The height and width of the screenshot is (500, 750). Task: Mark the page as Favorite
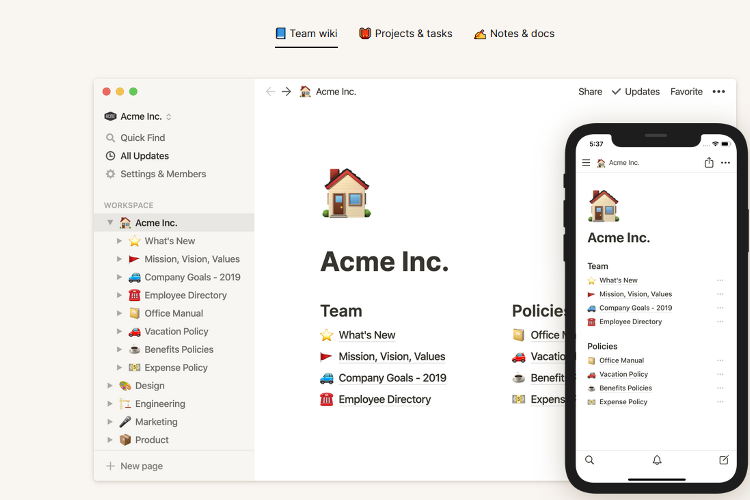point(686,91)
